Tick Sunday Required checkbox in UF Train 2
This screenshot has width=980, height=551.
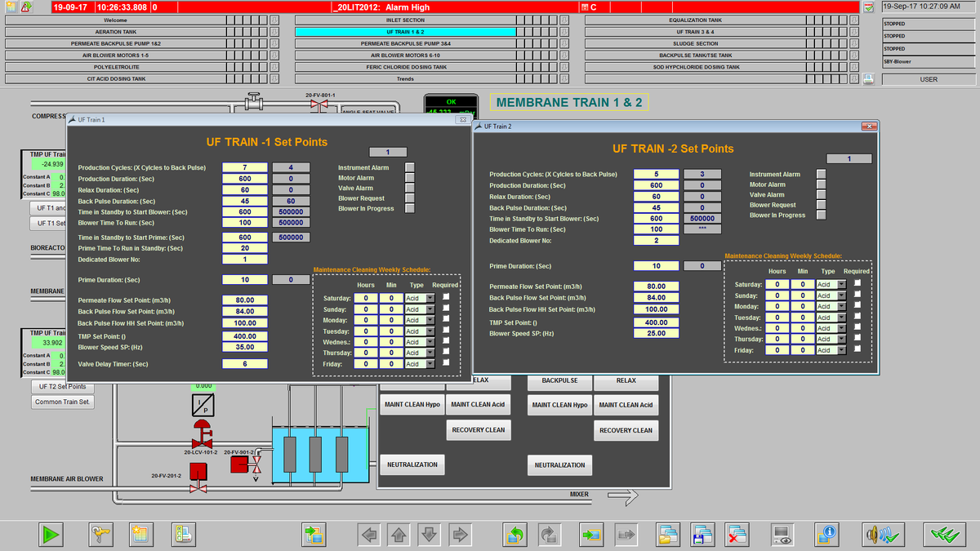pyautogui.click(x=857, y=295)
